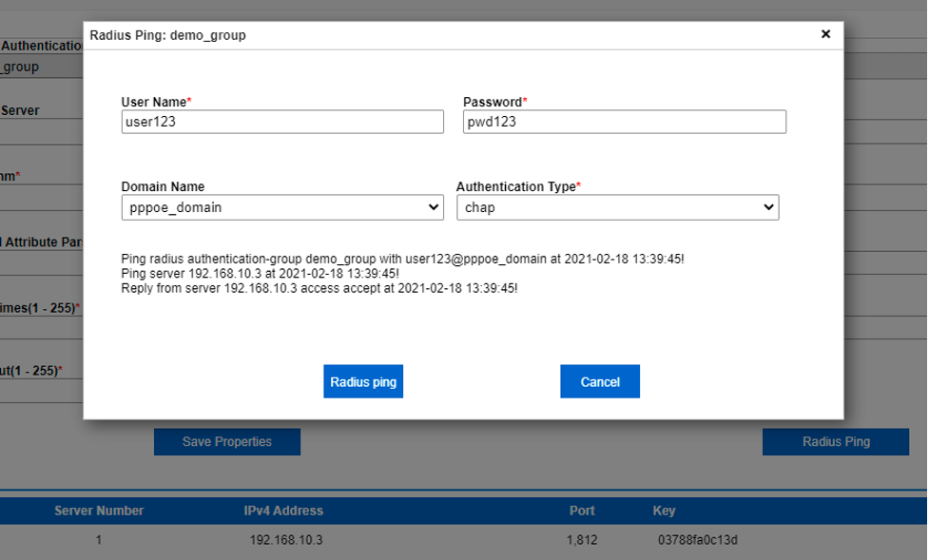929x560 pixels.
Task: Click the Server Number column header
Action: pos(99,510)
